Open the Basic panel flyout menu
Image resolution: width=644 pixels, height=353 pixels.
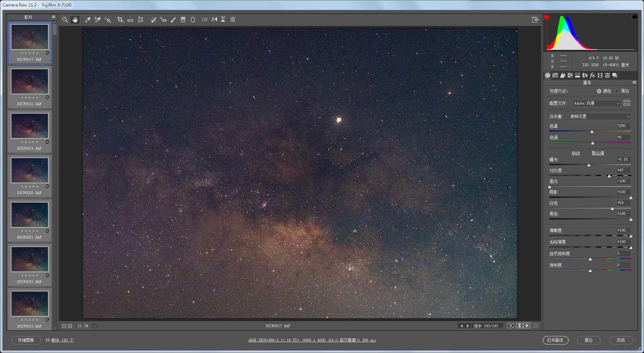(x=635, y=82)
